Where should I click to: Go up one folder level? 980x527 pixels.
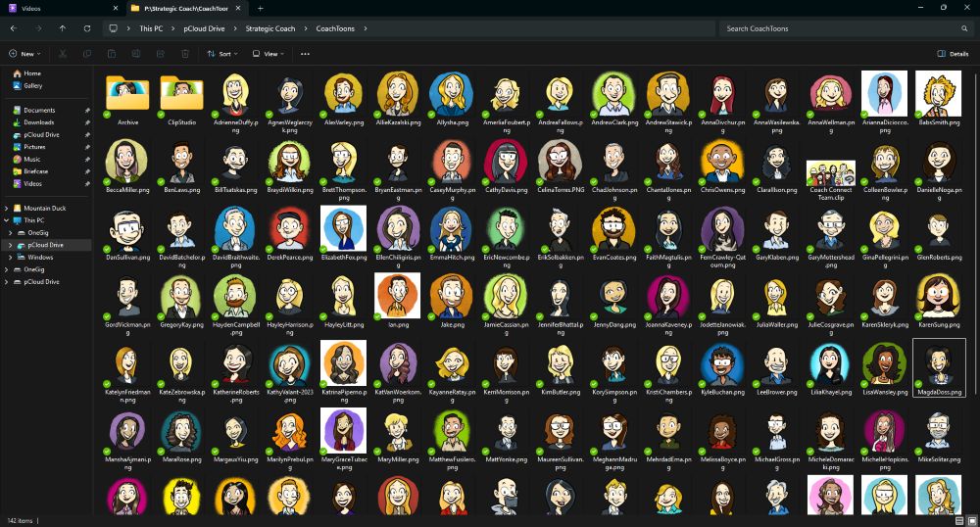point(62,28)
